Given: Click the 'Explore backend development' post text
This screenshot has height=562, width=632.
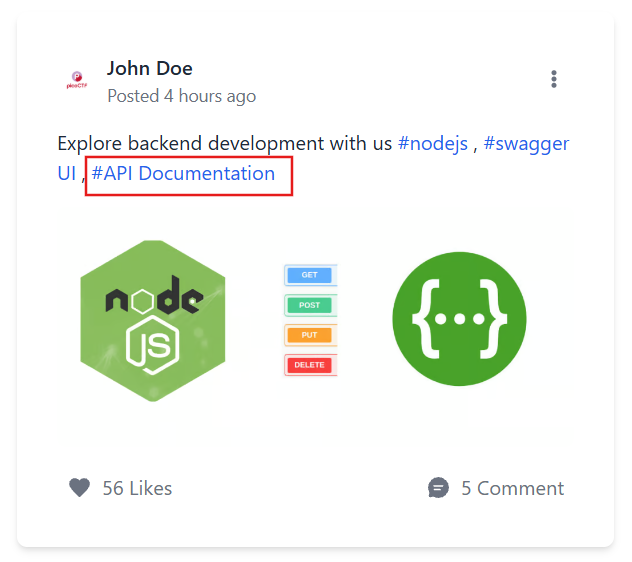Looking at the screenshot, I should [x=224, y=144].
